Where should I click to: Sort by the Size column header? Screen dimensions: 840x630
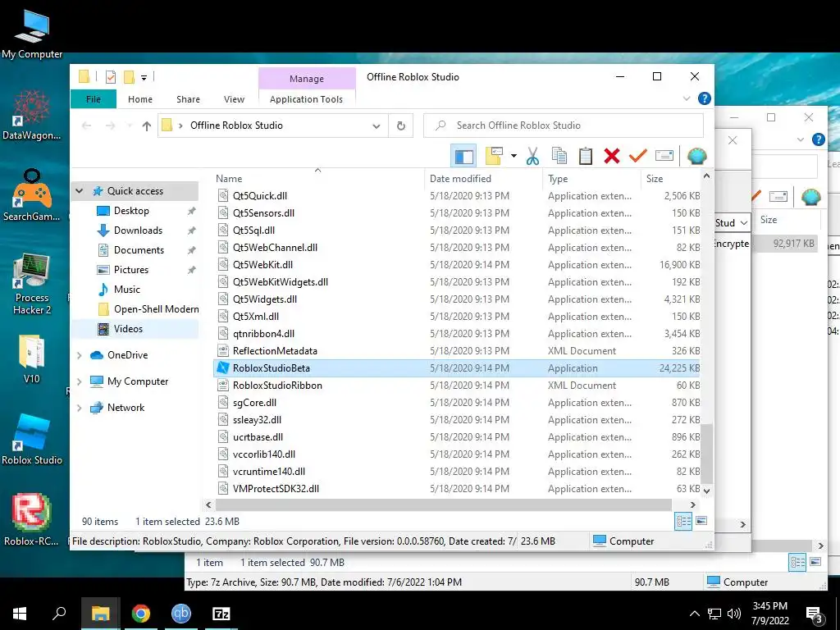point(654,179)
